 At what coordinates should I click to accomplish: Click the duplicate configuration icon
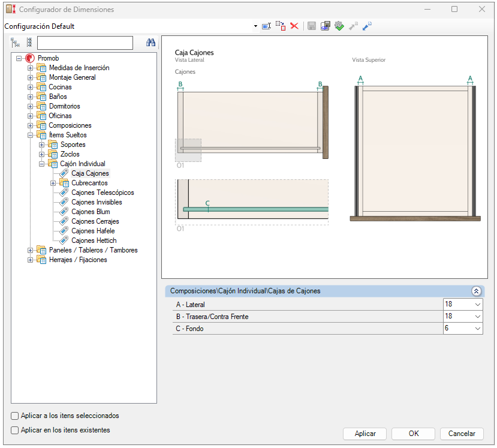(281, 26)
